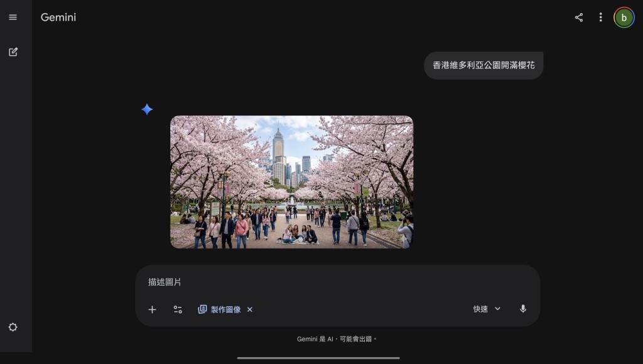Toggle the 製作圖像 tool chip
Image resolution: width=643 pixels, height=364 pixels.
pos(220,309)
